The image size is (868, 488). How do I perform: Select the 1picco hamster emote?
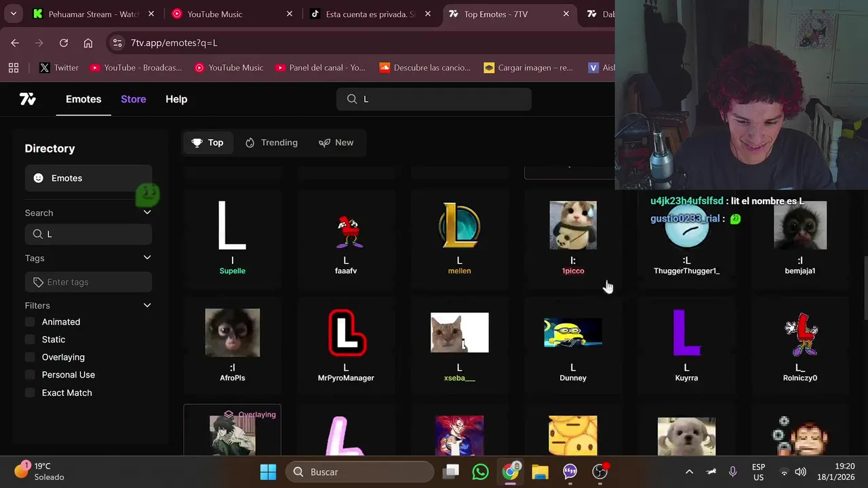[573, 237]
